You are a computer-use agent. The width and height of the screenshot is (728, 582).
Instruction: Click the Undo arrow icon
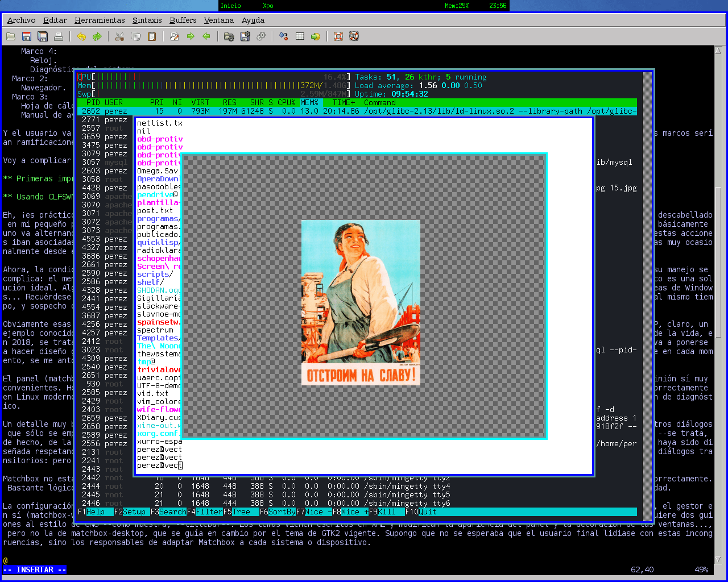pos(81,36)
